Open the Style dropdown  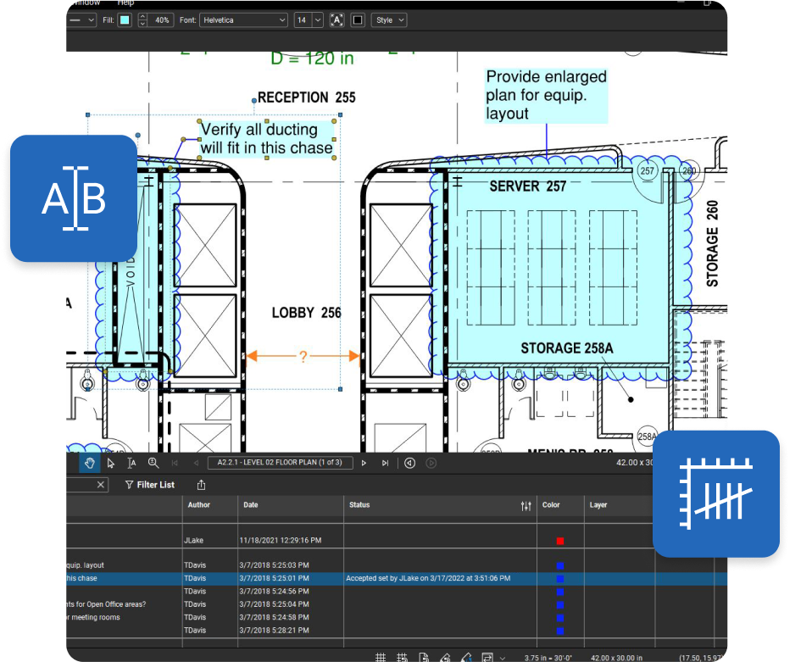click(x=389, y=20)
